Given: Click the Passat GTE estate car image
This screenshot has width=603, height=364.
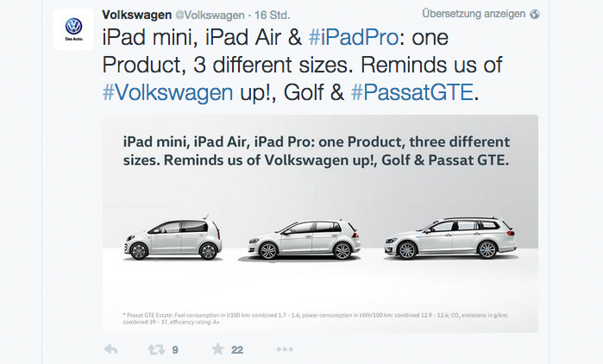Looking at the screenshot, I should click(450, 238).
